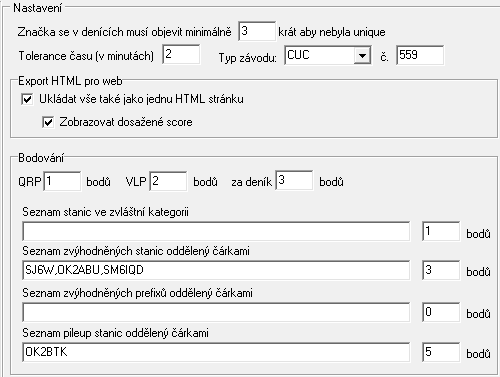
Task: Click the pileup stations field containing OK2BTK
Action: pos(216,352)
